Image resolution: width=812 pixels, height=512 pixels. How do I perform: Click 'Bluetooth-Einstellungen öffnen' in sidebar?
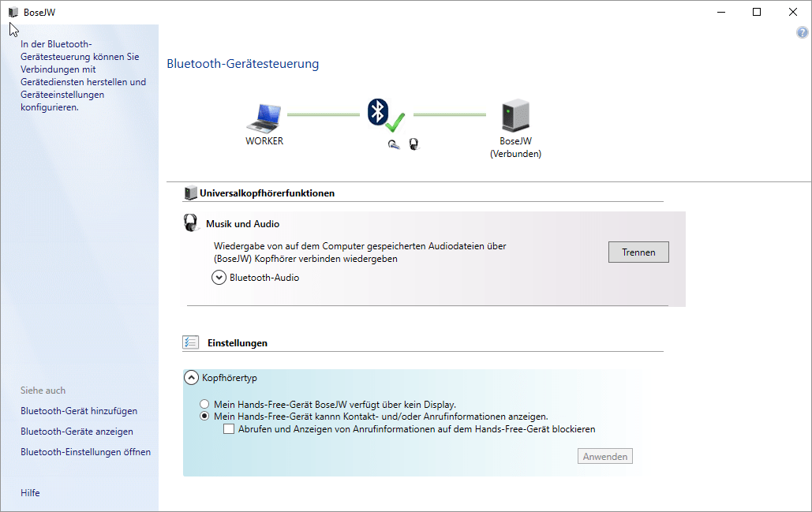click(x=85, y=452)
